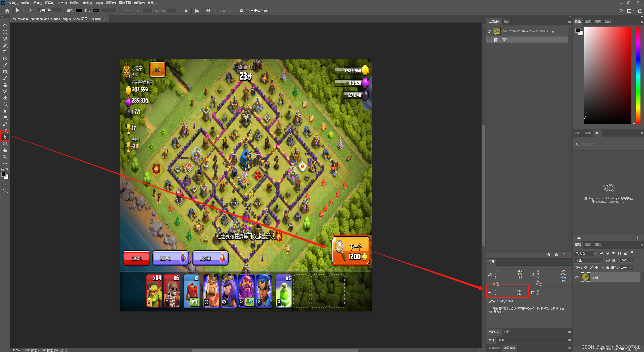Image resolution: width=644 pixels, height=352 pixels.
Task: Select the Crop tool
Action: pos(5,52)
